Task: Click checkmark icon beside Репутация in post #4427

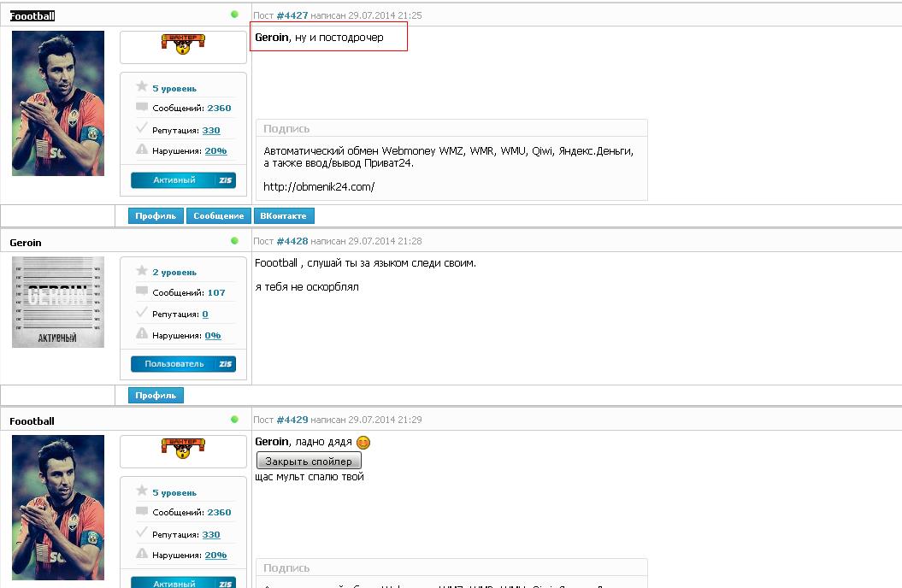Action: (x=142, y=127)
